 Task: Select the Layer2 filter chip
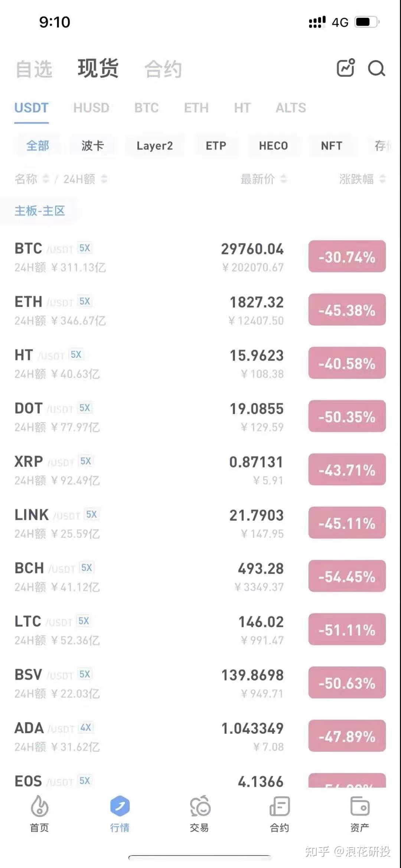pyautogui.click(x=154, y=146)
